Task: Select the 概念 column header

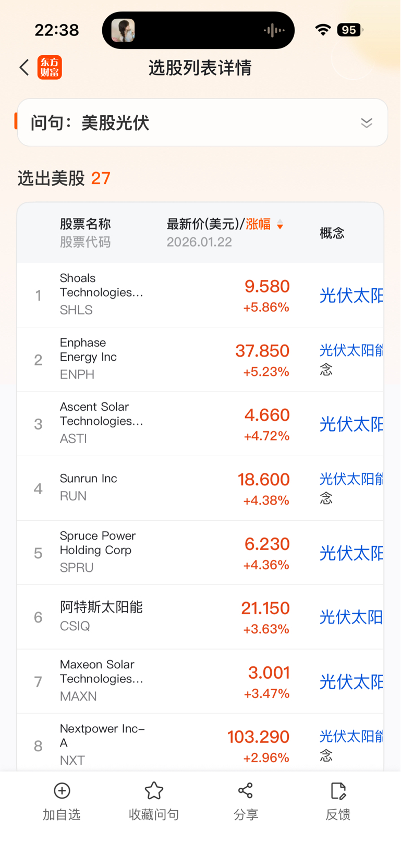Action: tap(332, 233)
